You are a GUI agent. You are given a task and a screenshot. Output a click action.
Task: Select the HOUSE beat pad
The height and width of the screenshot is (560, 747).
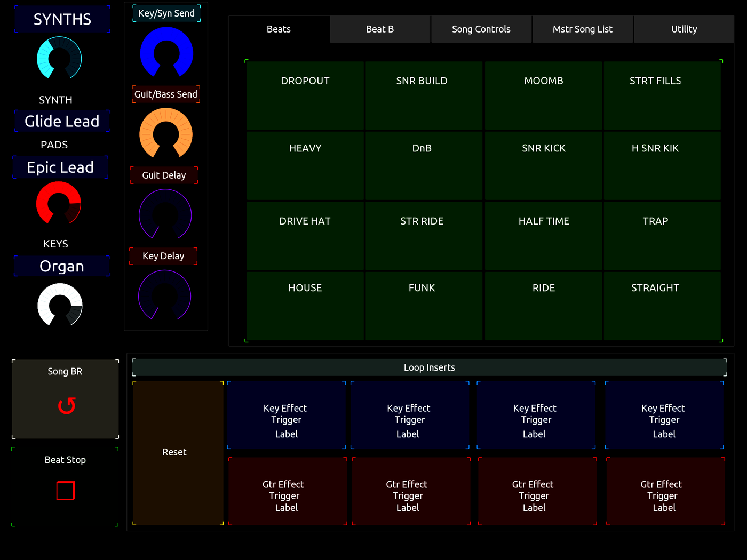(305, 306)
